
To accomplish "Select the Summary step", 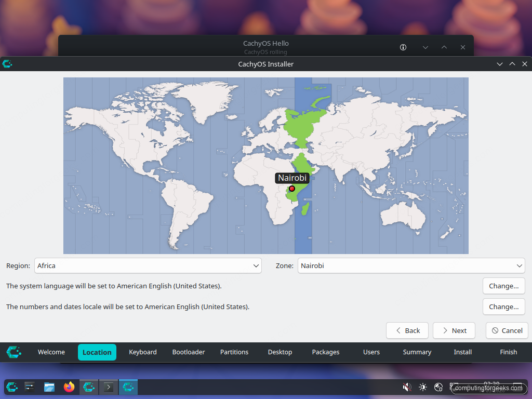I will (417, 352).
